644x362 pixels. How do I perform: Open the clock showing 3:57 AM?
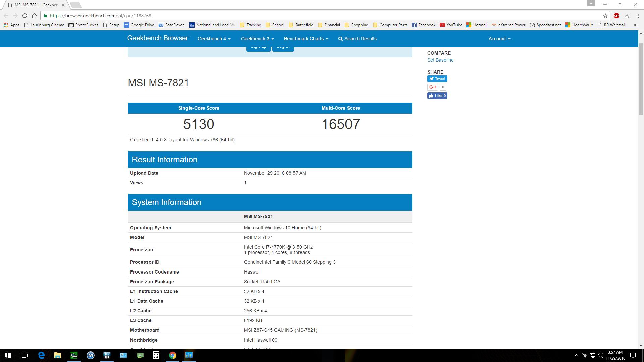point(615,355)
